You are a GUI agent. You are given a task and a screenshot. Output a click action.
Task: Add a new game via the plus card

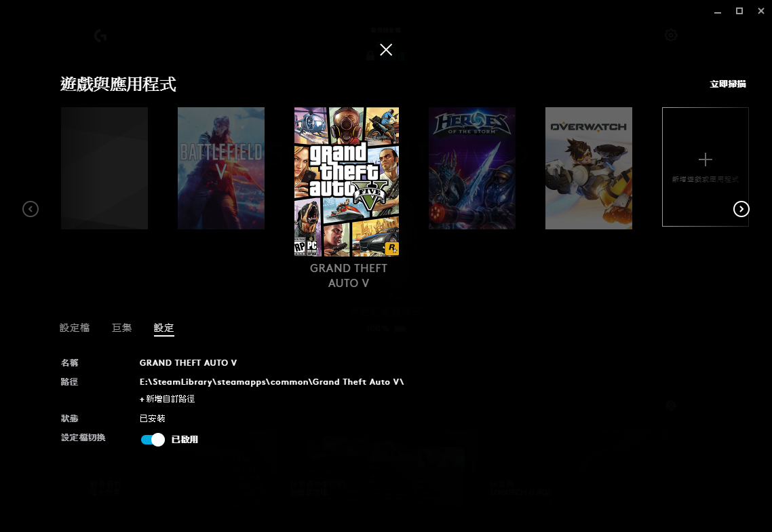click(705, 166)
